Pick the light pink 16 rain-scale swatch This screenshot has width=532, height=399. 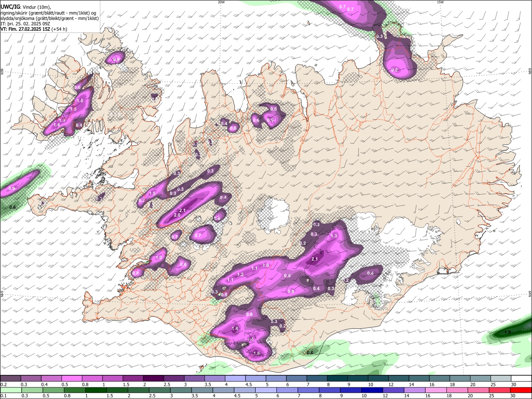(436, 390)
